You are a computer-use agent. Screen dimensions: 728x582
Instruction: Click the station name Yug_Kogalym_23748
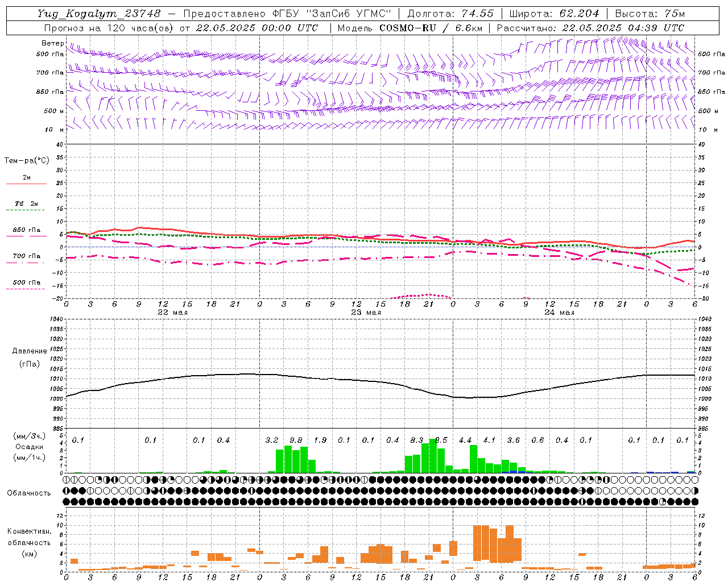tap(99, 14)
